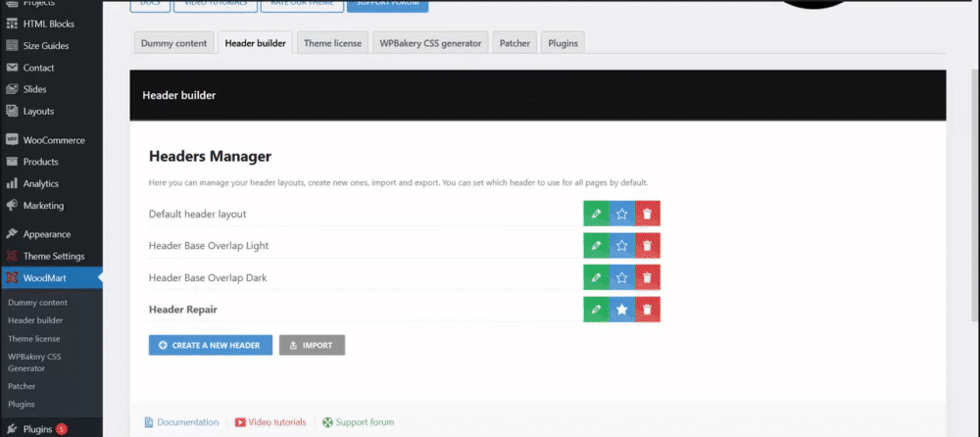Open Dummy content submenu item
This screenshot has height=437, width=980.
point(37,303)
